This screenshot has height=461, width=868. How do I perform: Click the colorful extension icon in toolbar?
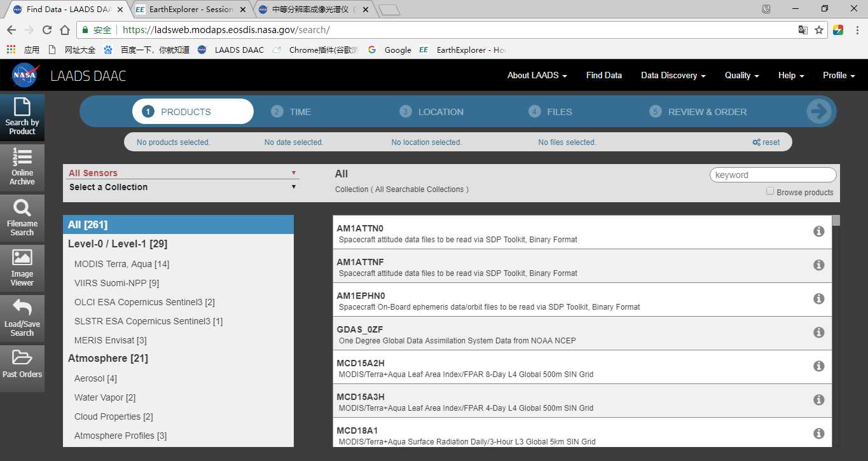837,30
